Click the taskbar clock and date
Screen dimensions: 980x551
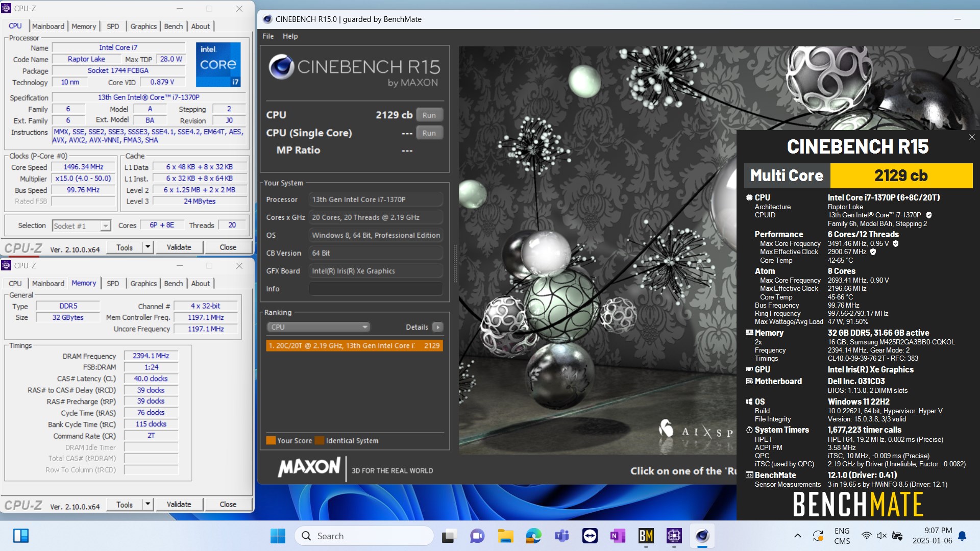point(932,536)
